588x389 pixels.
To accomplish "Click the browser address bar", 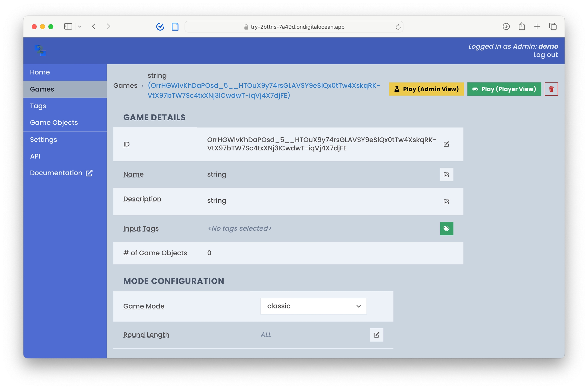I will pos(293,27).
